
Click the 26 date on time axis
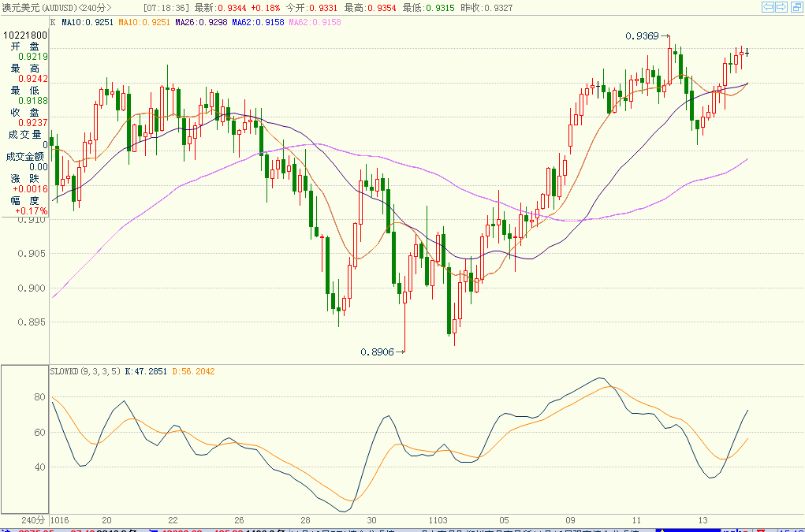point(239,520)
